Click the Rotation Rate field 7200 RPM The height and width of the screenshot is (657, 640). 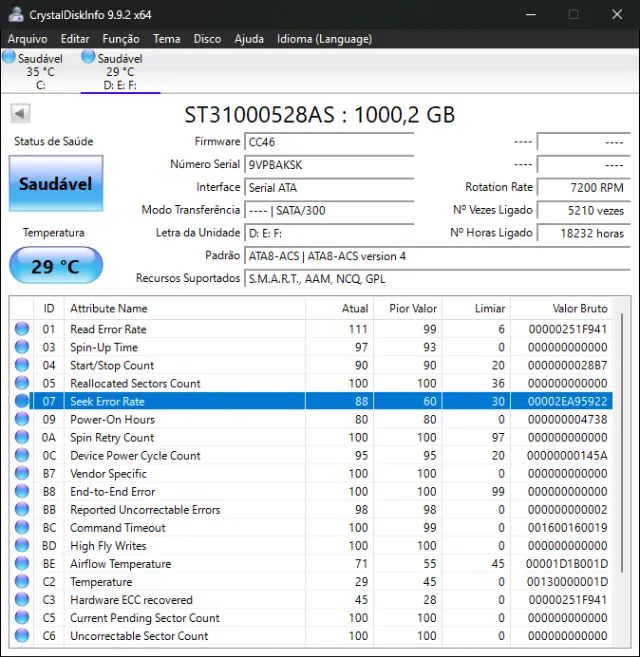tap(583, 187)
